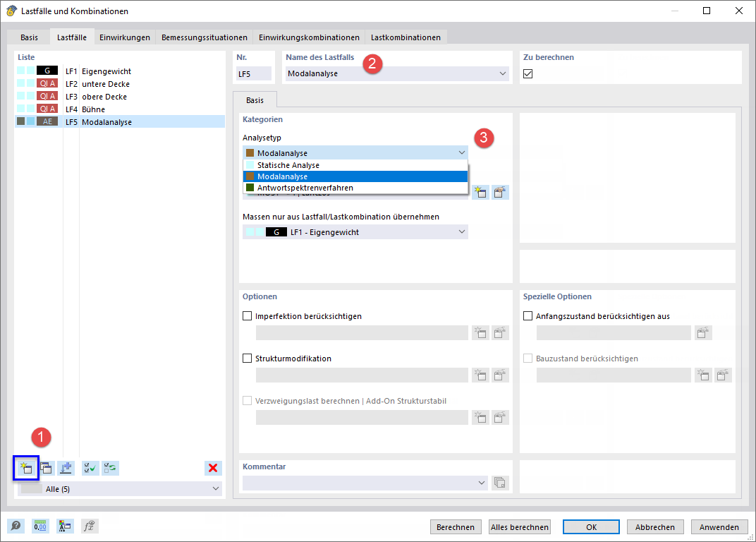Click the Abbrechen button
Image resolution: width=756 pixels, height=542 pixels.
pyautogui.click(x=654, y=527)
